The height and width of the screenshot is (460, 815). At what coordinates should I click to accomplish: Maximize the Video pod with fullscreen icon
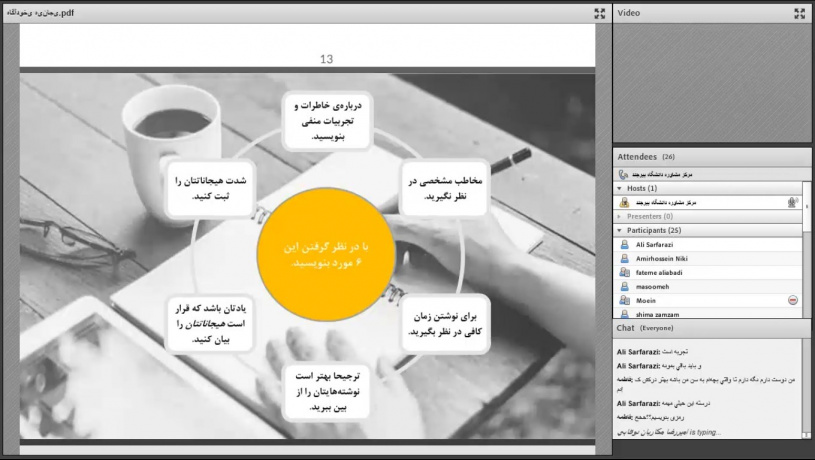799,14
